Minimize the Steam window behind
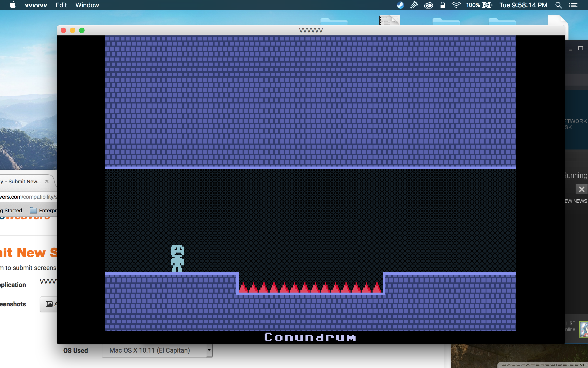The height and width of the screenshot is (368, 588). pos(571,50)
